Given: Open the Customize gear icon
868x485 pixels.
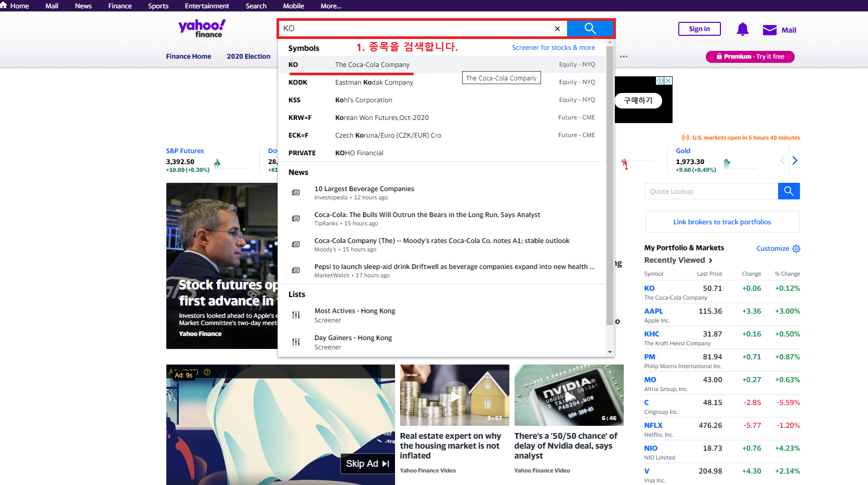Looking at the screenshot, I should pyautogui.click(x=796, y=249).
